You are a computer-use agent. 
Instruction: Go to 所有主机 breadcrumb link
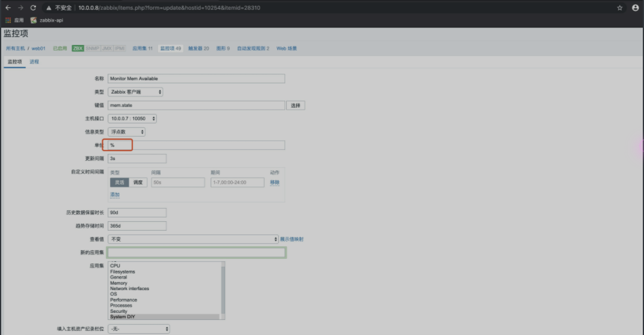point(15,49)
